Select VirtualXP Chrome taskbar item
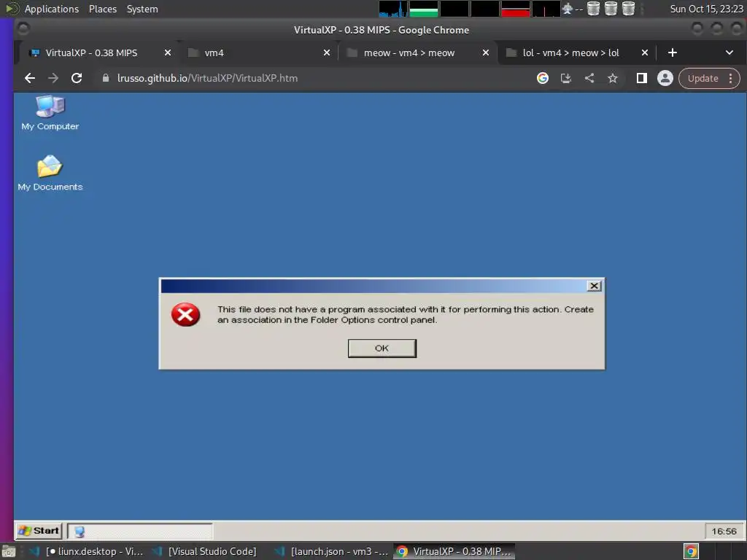Viewport: 747px width, 560px height. tap(454, 551)
